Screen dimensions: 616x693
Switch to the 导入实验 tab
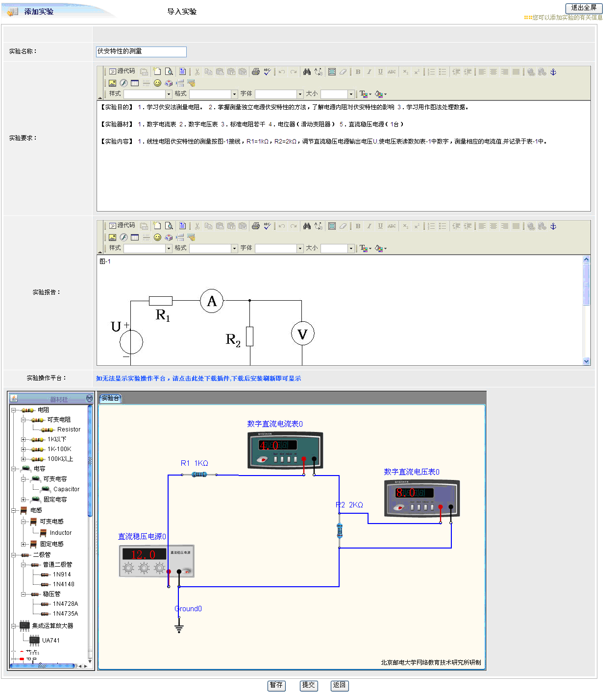[x=182, y=12]
